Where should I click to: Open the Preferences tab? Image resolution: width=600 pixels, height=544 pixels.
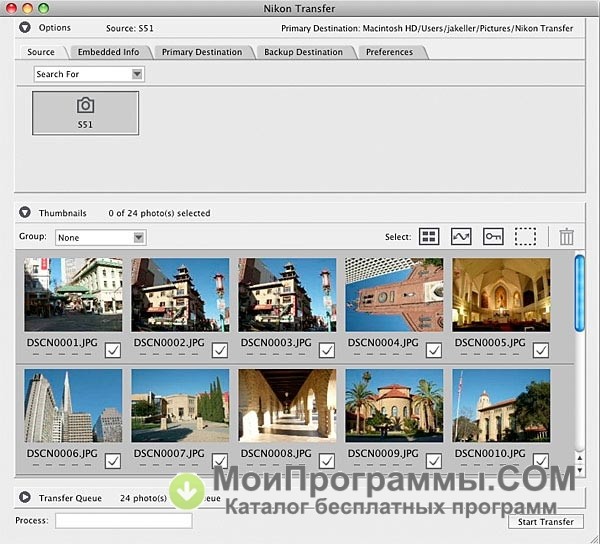tap(389, 52)
